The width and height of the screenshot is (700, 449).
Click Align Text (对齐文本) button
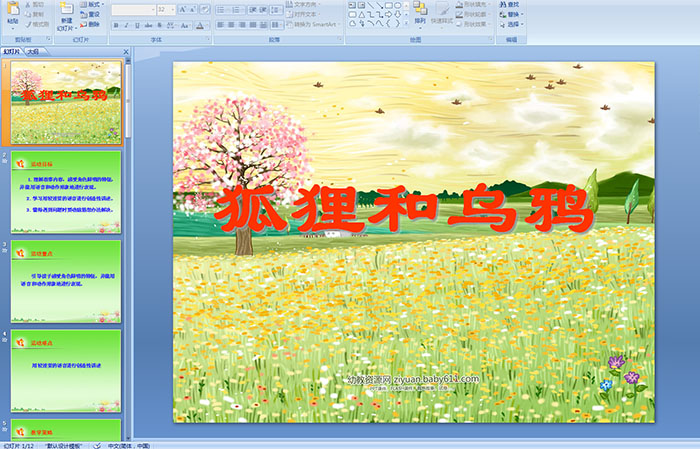pos(302,14)
